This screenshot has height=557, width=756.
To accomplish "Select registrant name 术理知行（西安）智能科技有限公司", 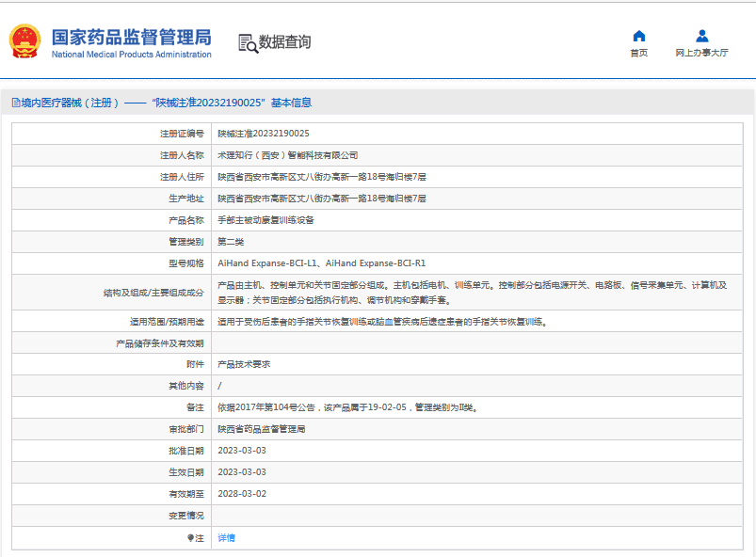I will [x=287, y=155].
